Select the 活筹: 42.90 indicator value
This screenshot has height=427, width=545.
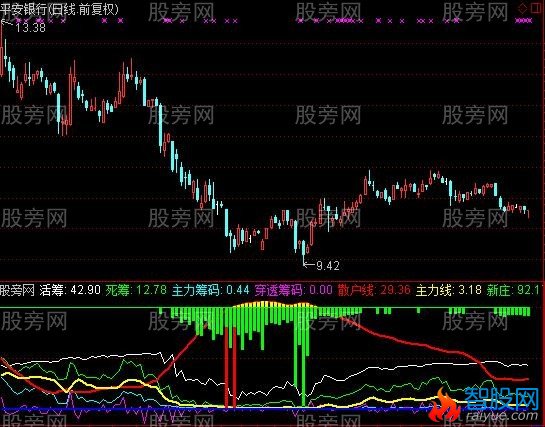click(x=70, y=290)
